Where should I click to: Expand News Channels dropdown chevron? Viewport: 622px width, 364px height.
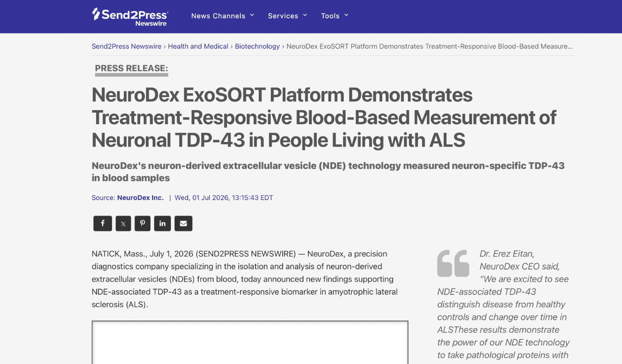(252, 15)
